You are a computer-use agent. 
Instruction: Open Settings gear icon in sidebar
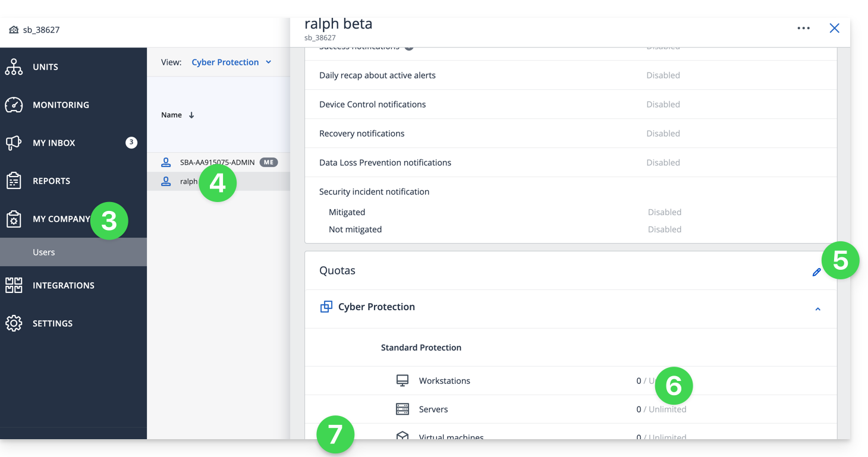14,323
